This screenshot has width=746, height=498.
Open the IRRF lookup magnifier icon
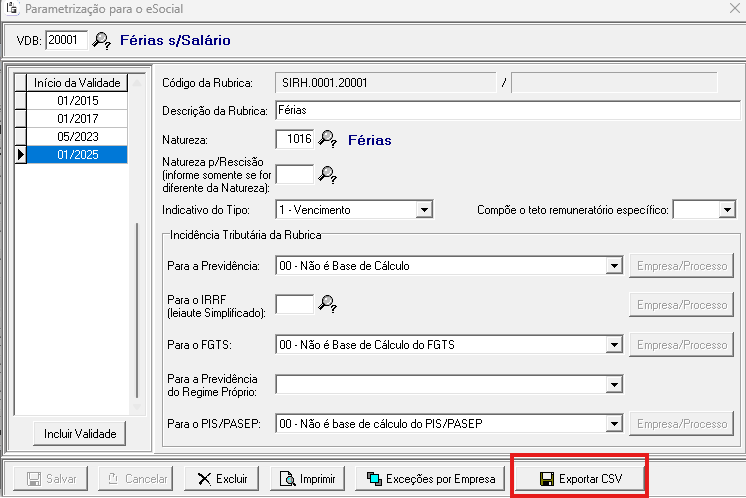[x=327, y=304]
